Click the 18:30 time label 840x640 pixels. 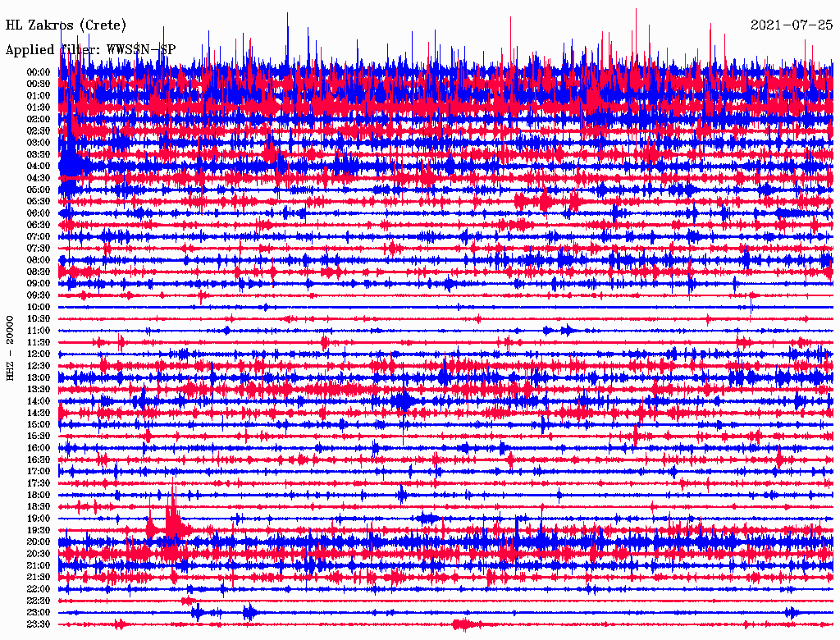pos(39,506)
